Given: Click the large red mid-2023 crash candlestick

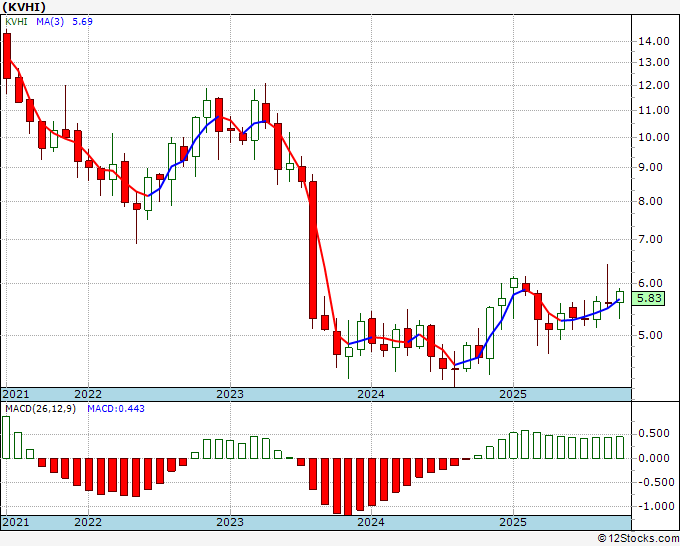Looking at the screenshot, I should click(313, 250).
